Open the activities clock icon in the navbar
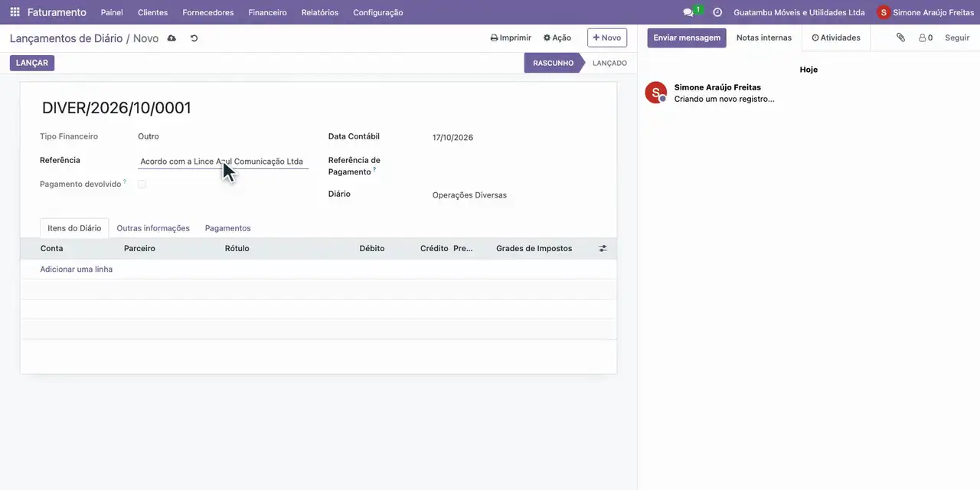980x490 pixels. [x=717, y=12]
